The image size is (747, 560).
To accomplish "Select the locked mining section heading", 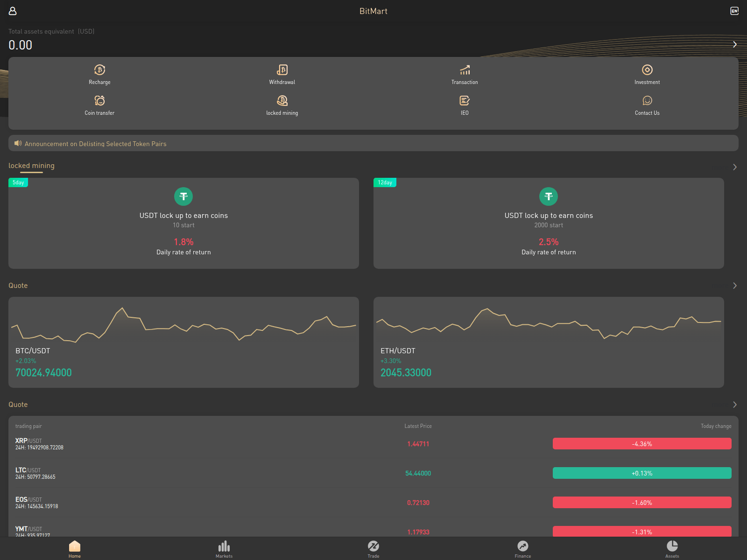I will [x=31, y=166].
